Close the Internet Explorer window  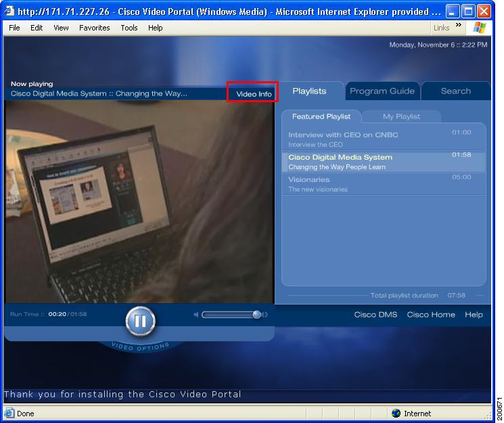pos(484,12)
